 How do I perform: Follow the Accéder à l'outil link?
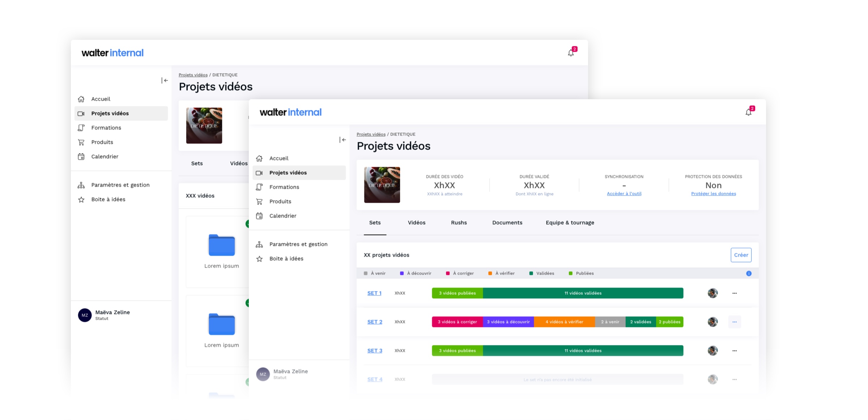click(x=624, y=194)
